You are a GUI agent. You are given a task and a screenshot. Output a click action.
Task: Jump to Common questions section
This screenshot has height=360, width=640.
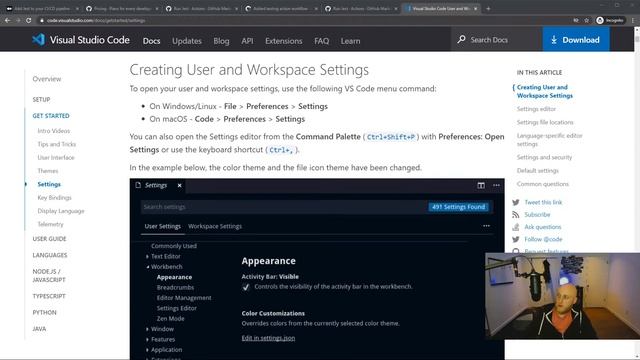click(542, 184)
